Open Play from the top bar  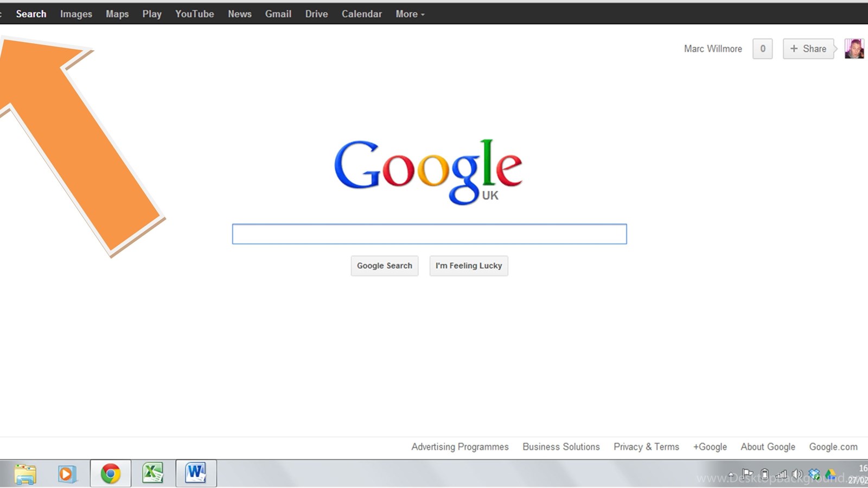(x=152, y=14)
